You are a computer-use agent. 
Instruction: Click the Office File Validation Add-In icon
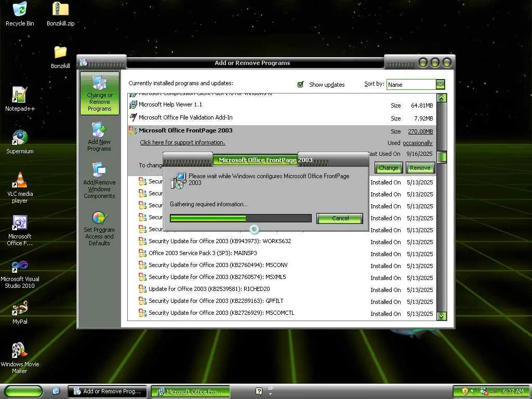(133, 117)
